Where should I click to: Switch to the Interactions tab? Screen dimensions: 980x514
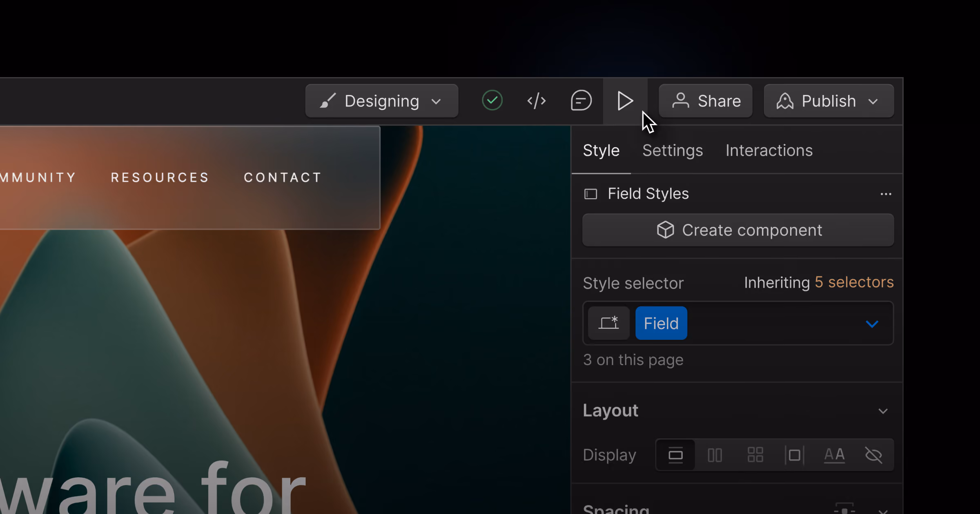(x=769, y=151)
